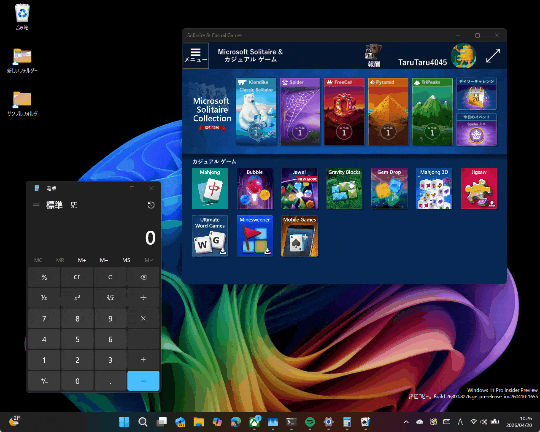
Task: Open the Calculator navigation hamburger menu
Action: (x=36, y=205)
